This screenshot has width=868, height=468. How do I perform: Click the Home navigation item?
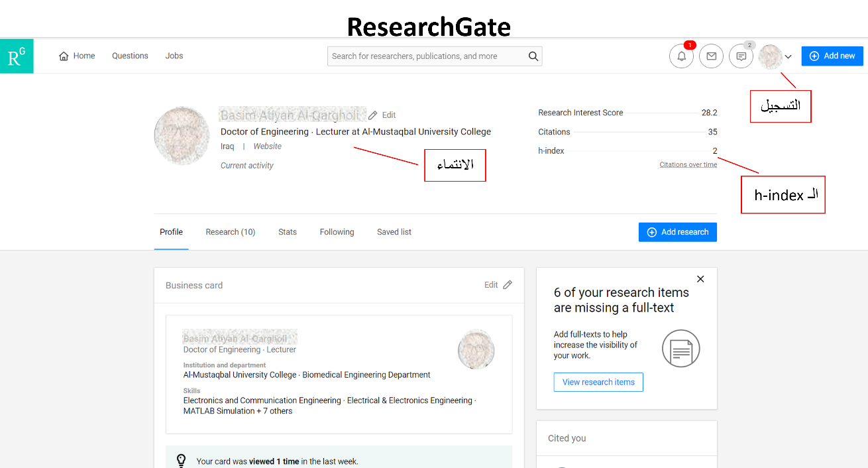[77, 56]
